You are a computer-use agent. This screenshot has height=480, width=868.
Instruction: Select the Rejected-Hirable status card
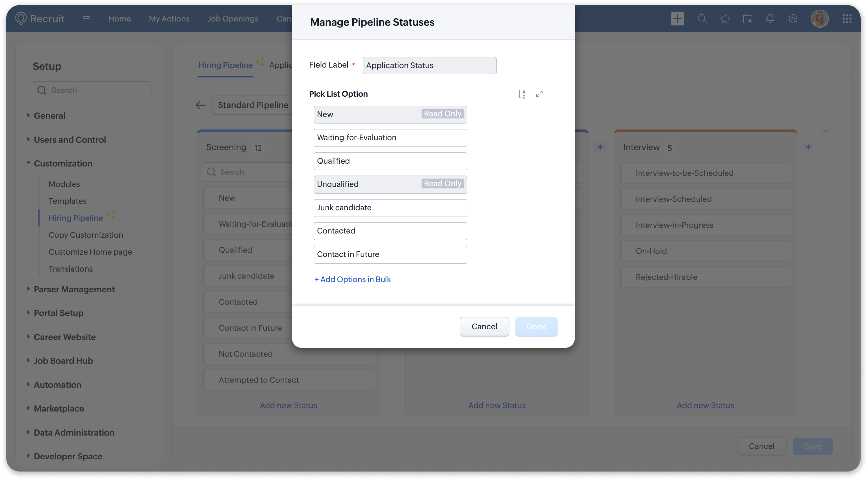[705, 277]
